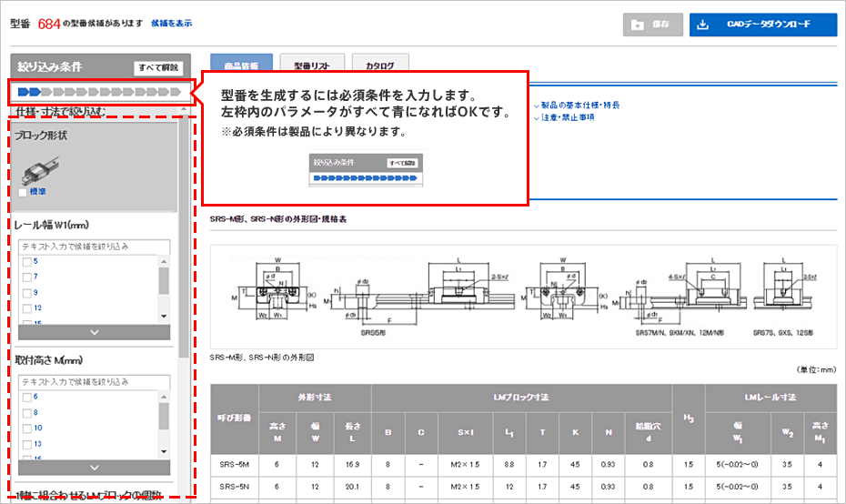Check rail width 7 checkbox
This screenshot has width=846, height=504.
point(27,277)
